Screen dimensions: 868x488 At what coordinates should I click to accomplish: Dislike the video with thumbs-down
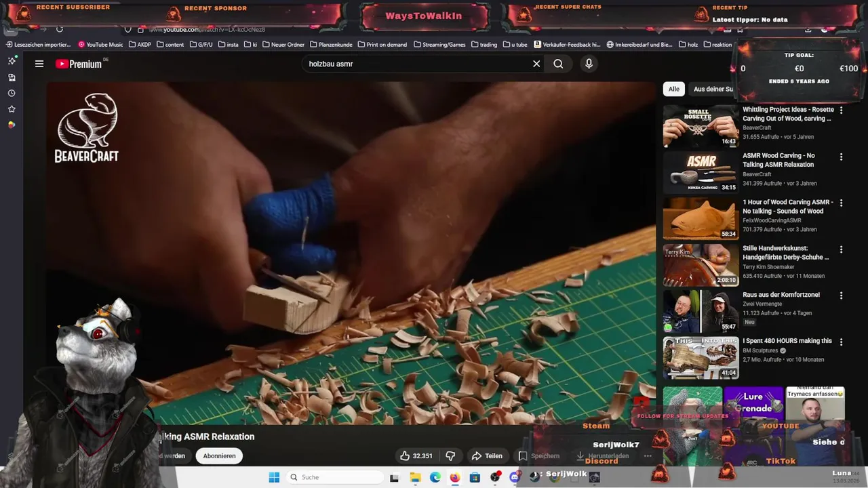coord(450,456)
